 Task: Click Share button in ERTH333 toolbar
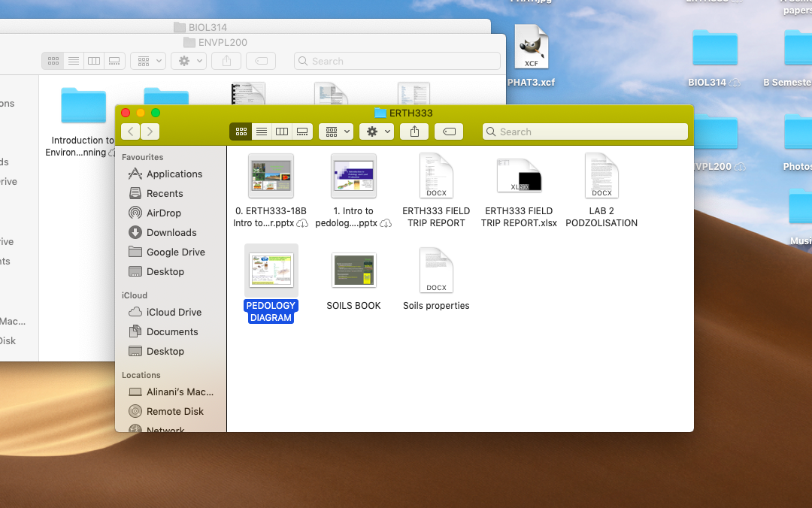coord(414,132)
